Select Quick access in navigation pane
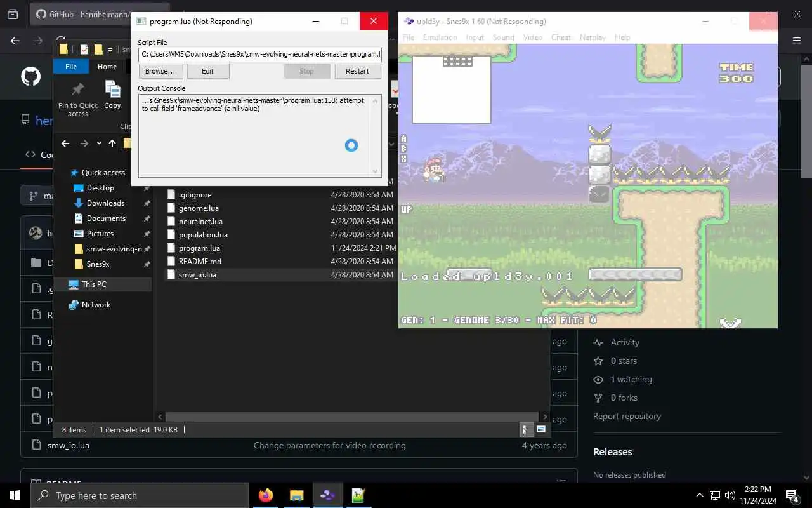The height and width of the screenshot is (508, 812). point(103,173)
